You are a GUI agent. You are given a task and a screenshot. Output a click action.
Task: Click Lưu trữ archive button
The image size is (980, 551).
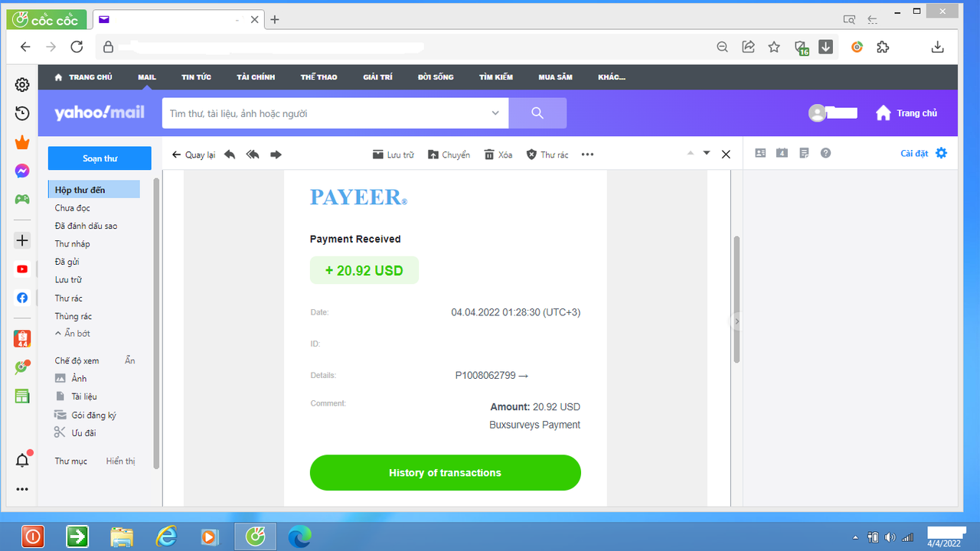[x=393, y=155]
